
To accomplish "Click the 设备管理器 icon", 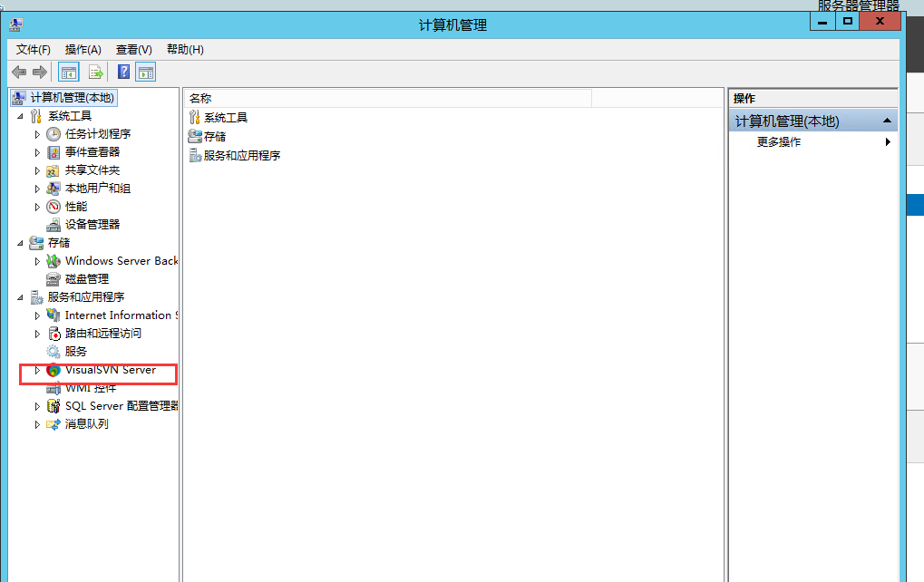I will (53, 225).
